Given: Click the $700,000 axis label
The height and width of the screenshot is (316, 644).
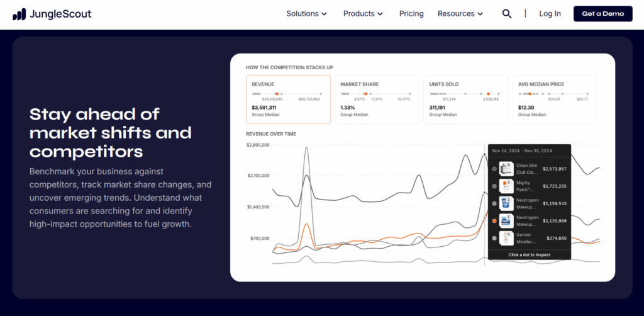Looking at the screenshot, I should pyautogui.click(x=260, y=239).
